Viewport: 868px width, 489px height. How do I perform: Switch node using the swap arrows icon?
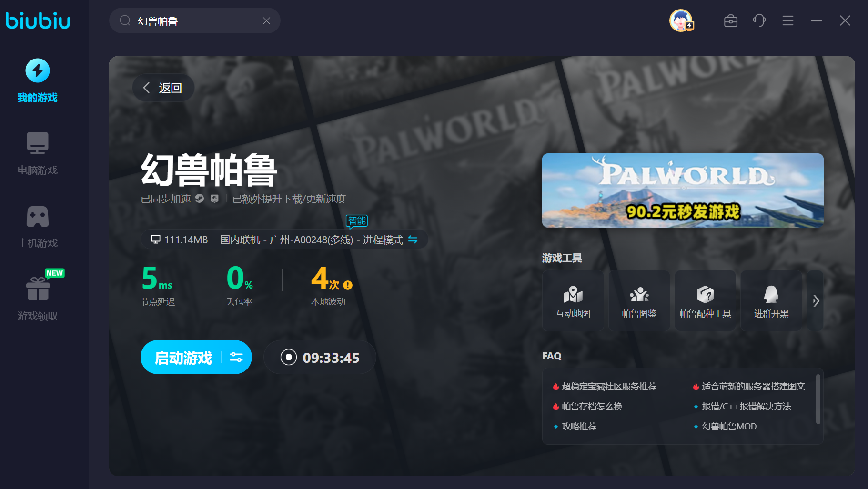[x=413, y=240]
